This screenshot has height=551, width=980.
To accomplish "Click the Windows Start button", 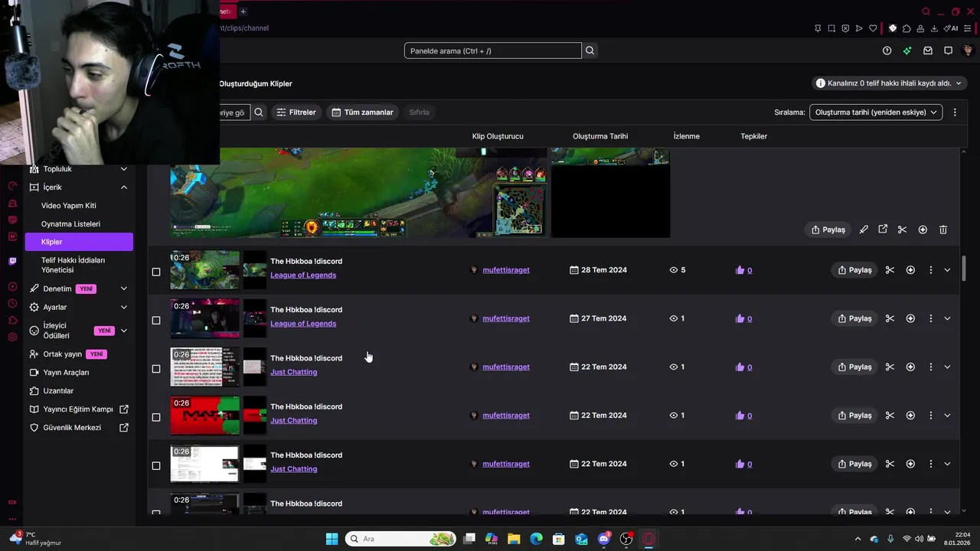I will click(332, 539).
